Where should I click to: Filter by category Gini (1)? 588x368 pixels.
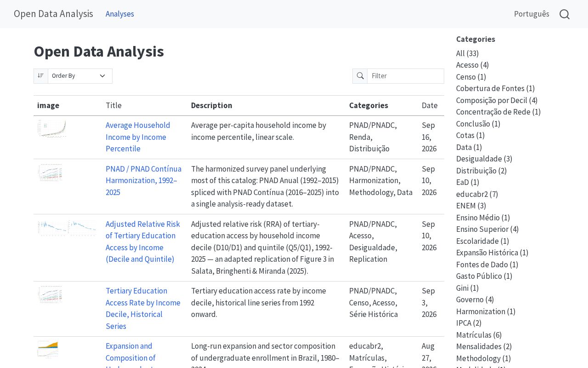coord(467,288)
